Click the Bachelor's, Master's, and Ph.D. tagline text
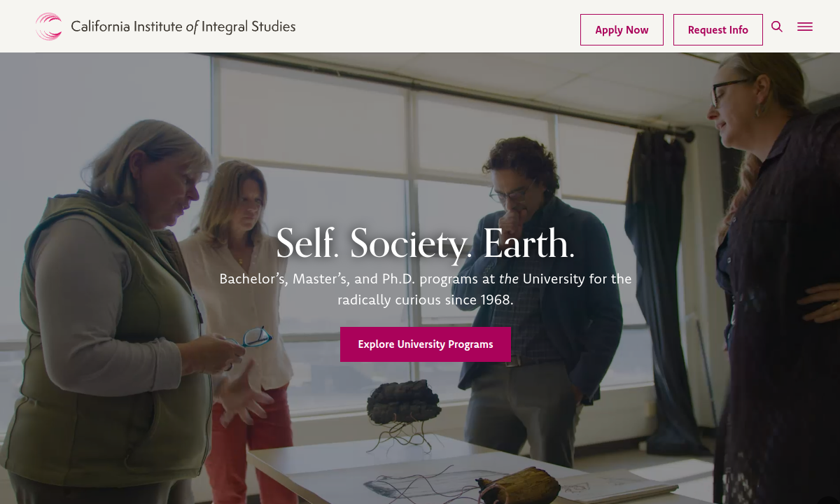Viewport: 840px width, 504px height. tap(426, 289)
